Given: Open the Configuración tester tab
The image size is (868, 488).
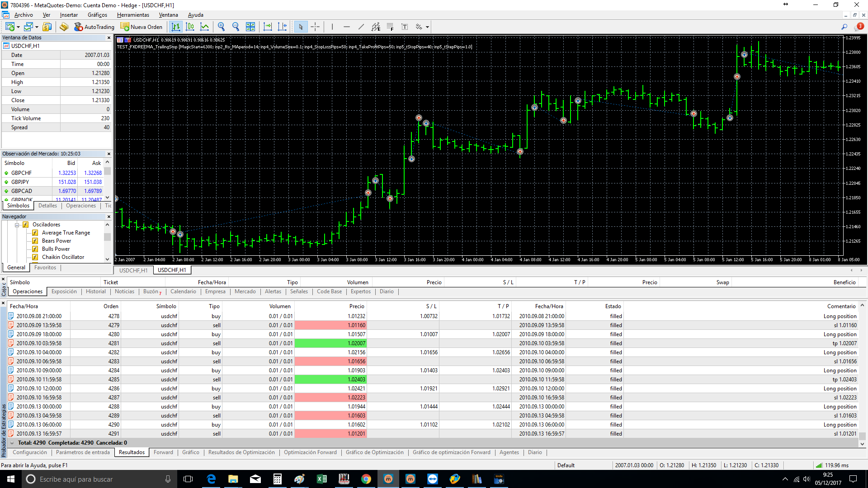Looking at the screenshot, I should (30, 453).
